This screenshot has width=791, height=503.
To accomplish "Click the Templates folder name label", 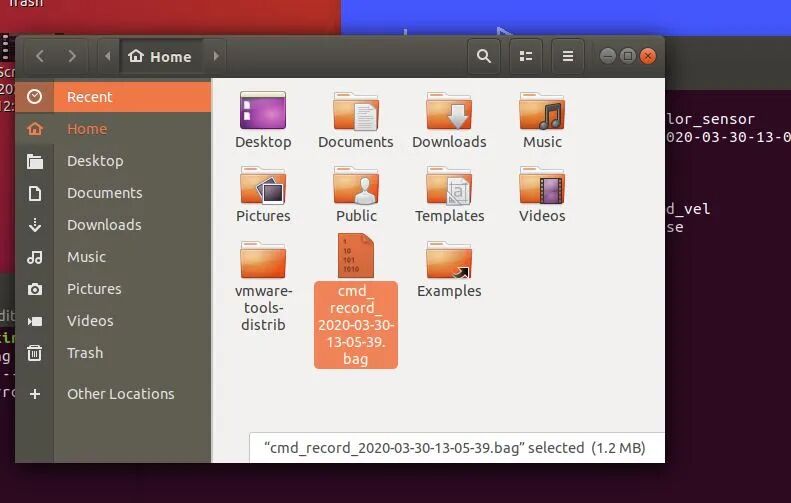I will coord(449,216).
